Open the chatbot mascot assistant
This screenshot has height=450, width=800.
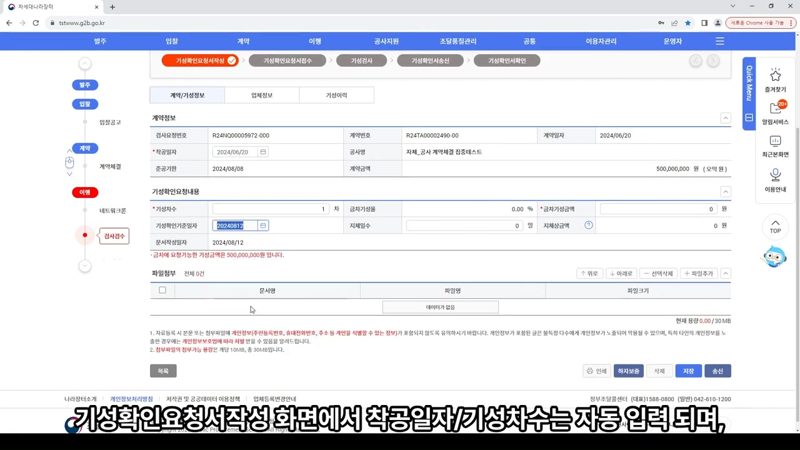(x=774, y=257)
